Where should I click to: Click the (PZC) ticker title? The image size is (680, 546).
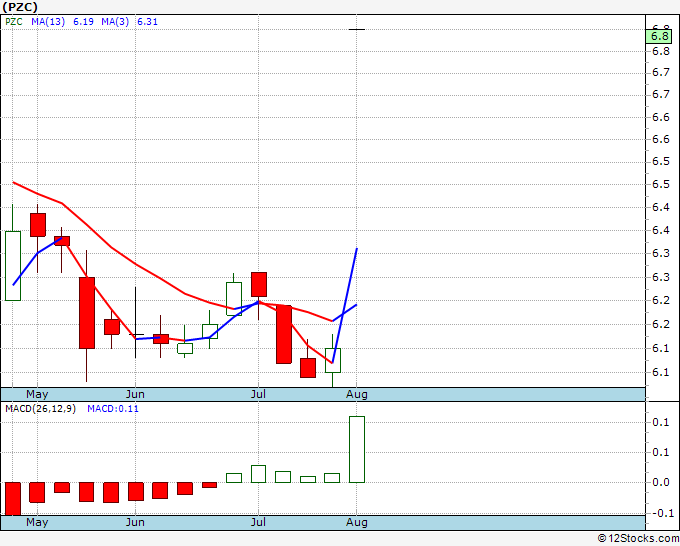click(x=20, y=7)
